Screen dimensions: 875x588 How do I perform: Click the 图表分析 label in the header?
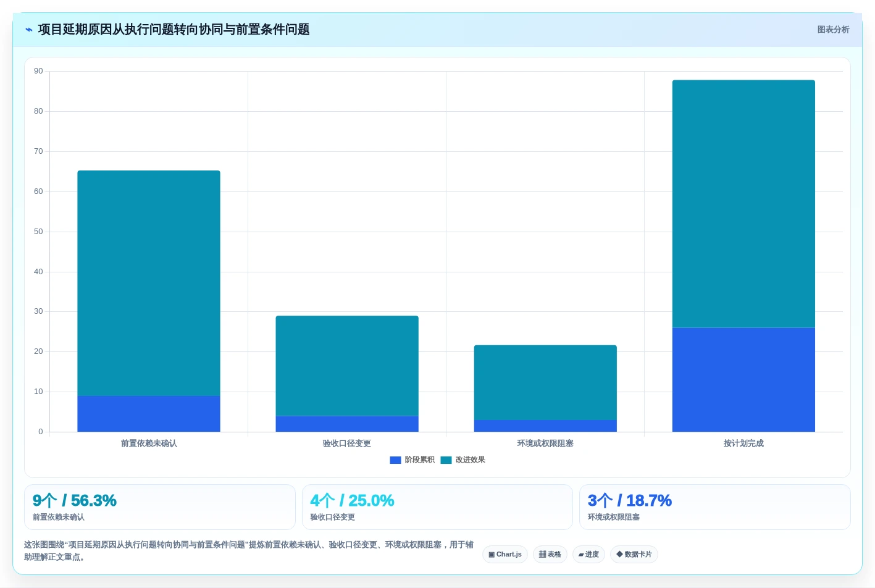click(x=833, y=30)
